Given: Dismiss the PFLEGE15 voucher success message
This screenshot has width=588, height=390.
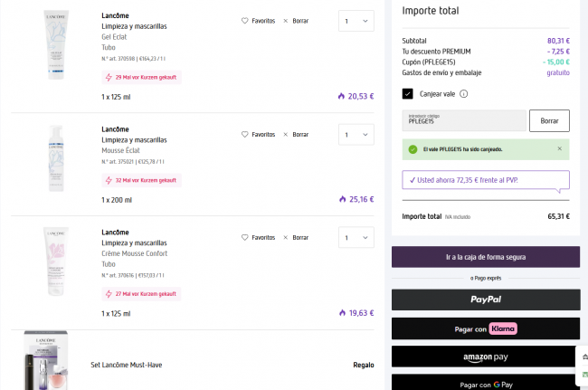Looking at the screenshot, I should click(559, 148).
